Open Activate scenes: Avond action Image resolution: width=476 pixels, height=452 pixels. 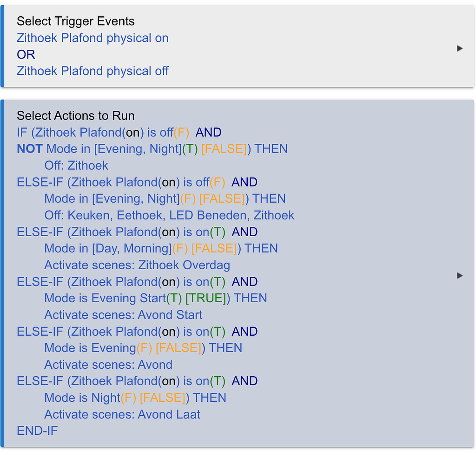[108, 364]
